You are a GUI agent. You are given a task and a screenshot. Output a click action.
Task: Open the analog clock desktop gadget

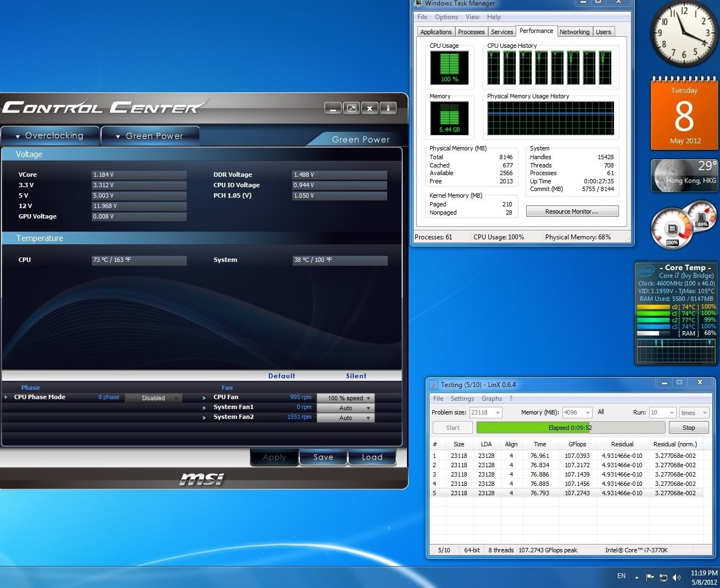(x=684, y=34)
